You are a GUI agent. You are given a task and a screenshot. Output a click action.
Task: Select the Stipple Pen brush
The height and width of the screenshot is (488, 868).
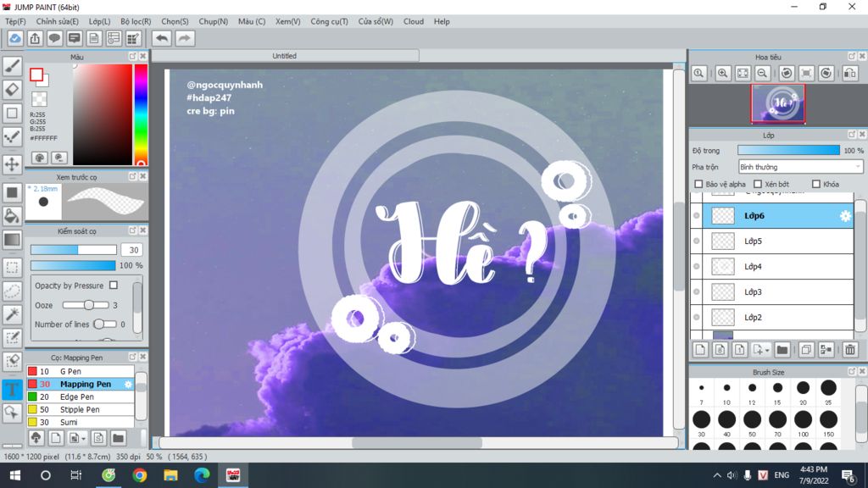coord(81,409)
